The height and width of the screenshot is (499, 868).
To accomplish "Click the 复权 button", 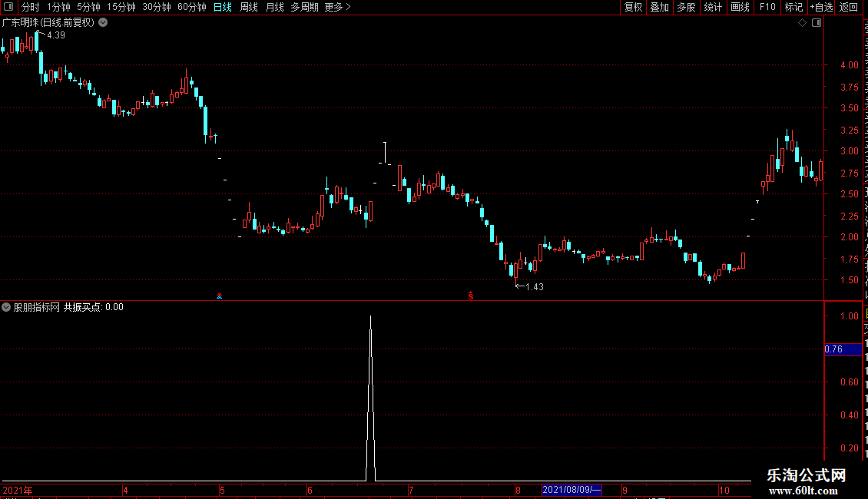I will tap(633, 7).
